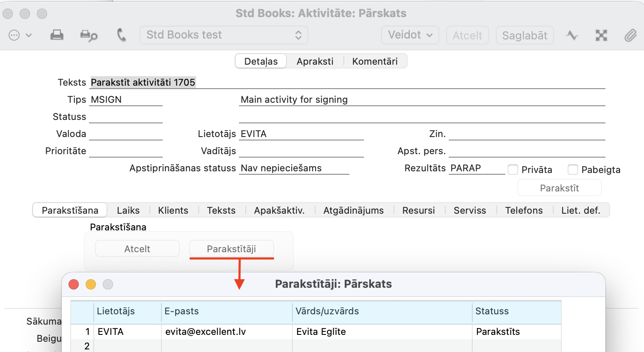Open the Klients tab

click(173, 210)
